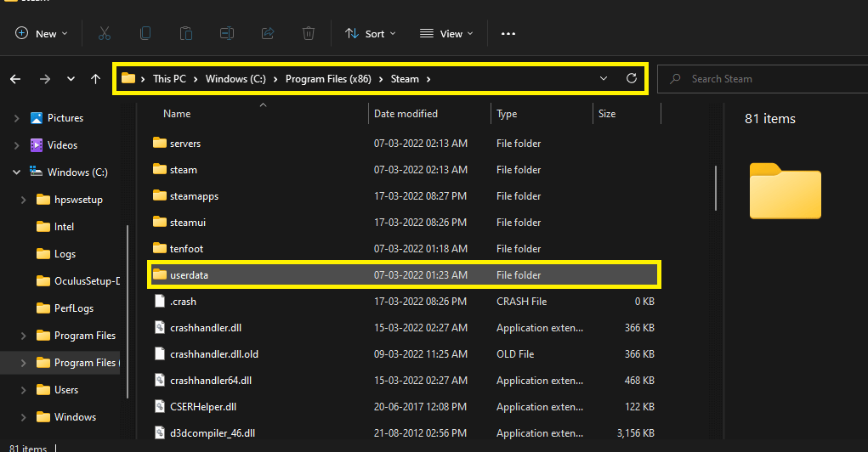Open the Sort dropdown menu

click(370, 34)
